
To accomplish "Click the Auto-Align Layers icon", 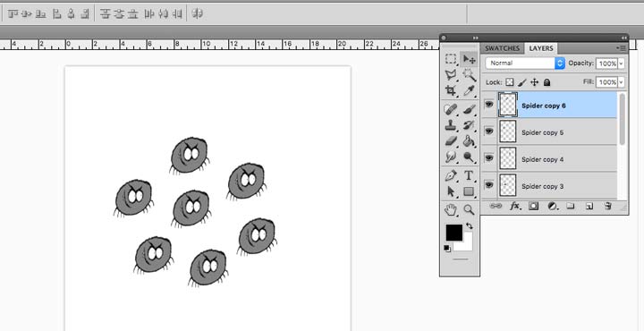I will tap(198, 14).
